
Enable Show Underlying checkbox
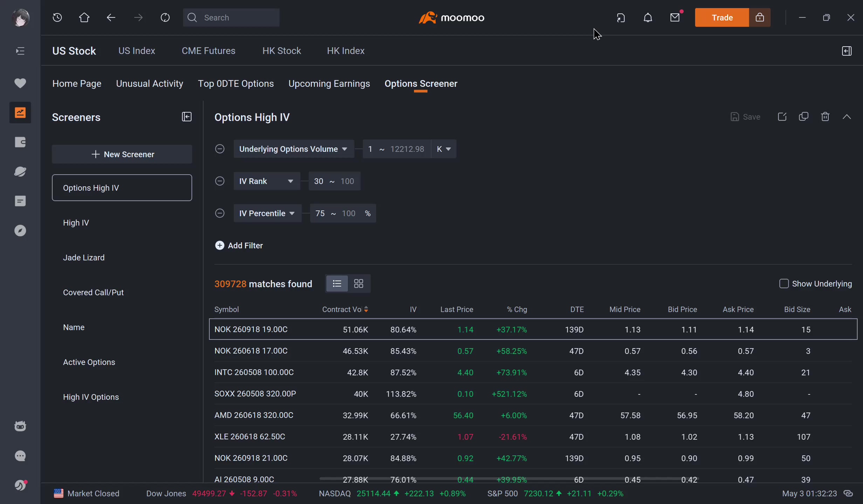784,283
